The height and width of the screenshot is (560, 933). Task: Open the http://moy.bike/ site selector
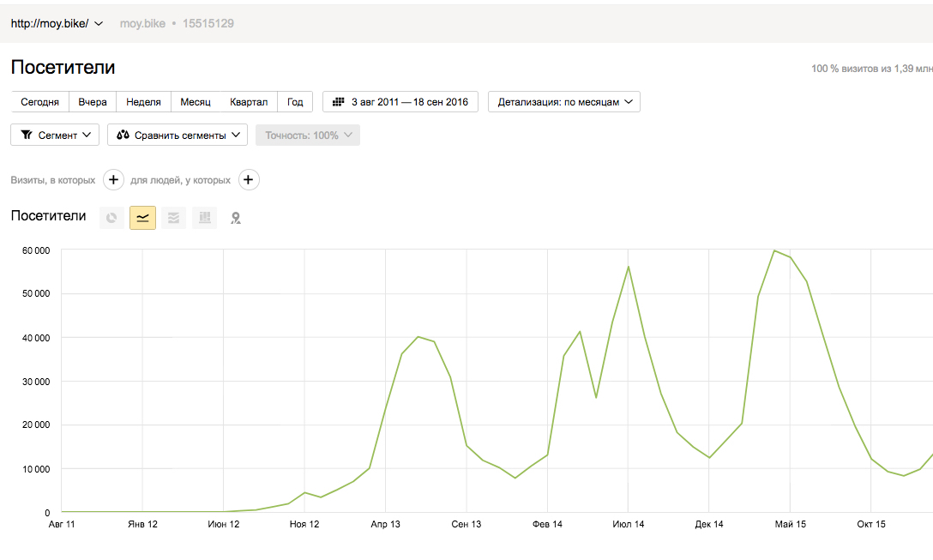click(x=57, y=23)
